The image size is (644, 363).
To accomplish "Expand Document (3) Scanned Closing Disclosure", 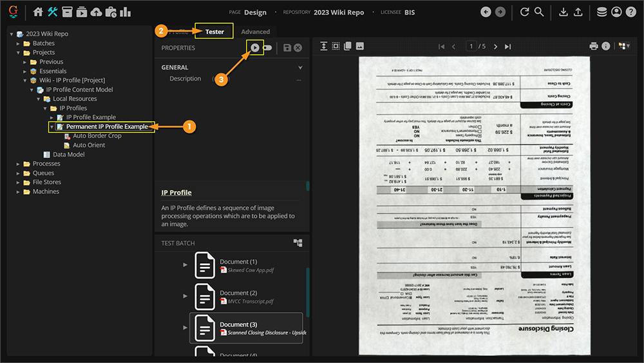I will point(185,328).
